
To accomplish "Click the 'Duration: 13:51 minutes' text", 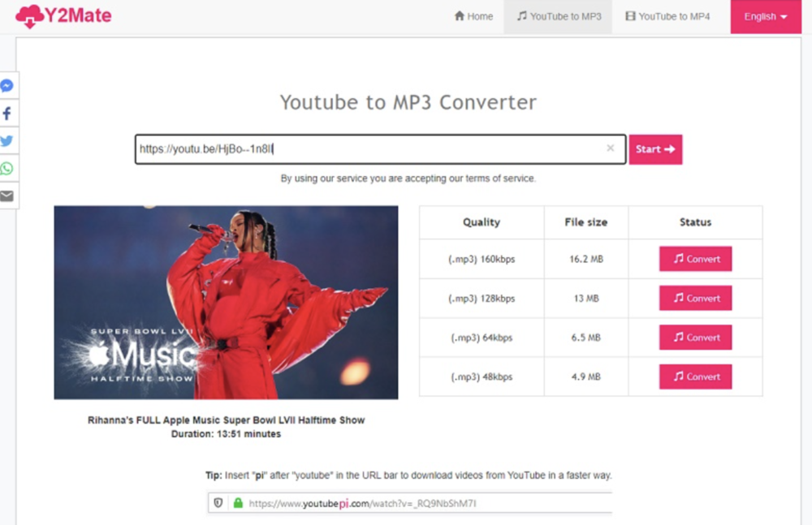I will tap(226, 434).
